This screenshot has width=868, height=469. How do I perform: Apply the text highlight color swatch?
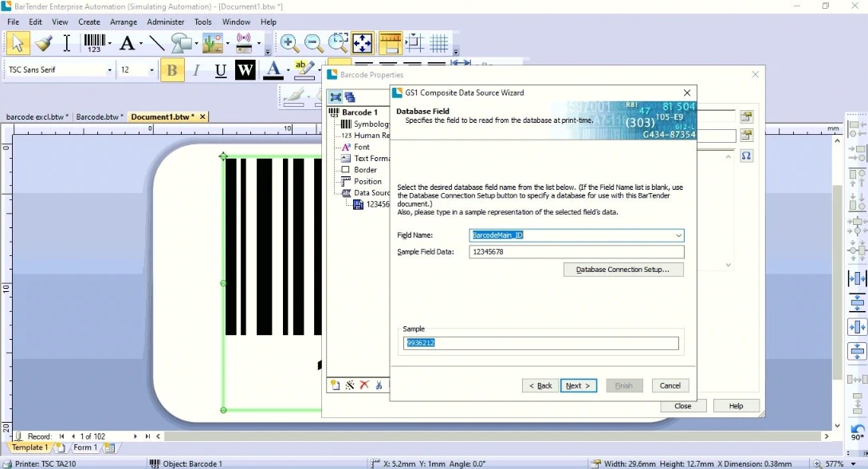304,70
